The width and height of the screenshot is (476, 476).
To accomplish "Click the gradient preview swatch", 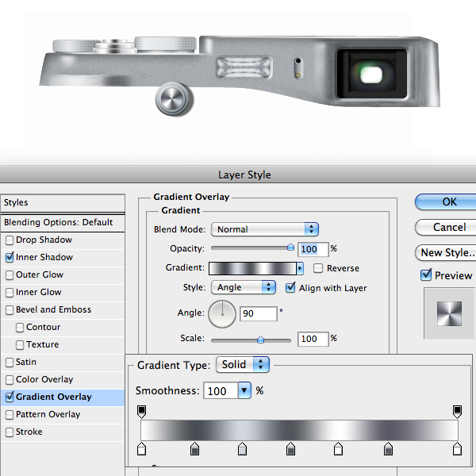I will pos(252,269).
